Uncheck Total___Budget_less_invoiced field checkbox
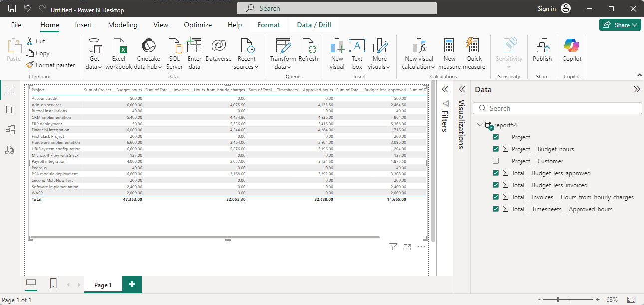This screenshot has width=644, height=305. click(x=496, y=185)
